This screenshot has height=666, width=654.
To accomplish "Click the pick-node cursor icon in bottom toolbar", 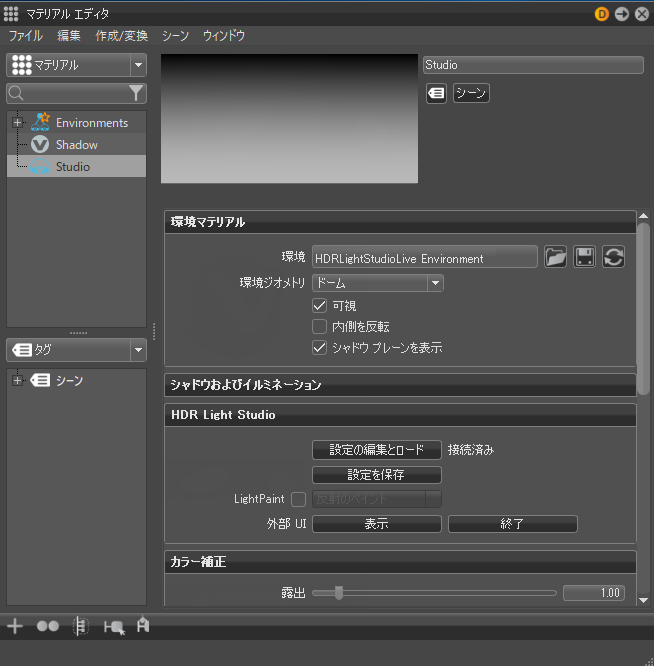I will click(114, 627).
